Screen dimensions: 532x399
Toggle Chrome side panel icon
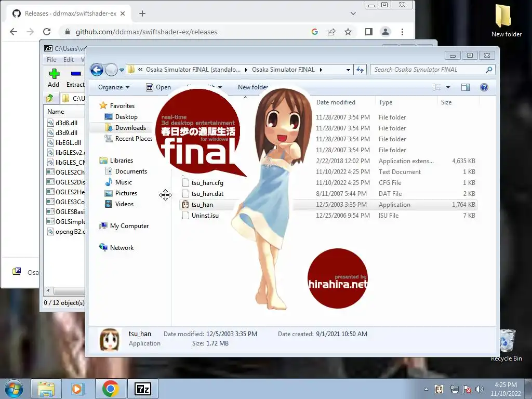tap(369, 32)
